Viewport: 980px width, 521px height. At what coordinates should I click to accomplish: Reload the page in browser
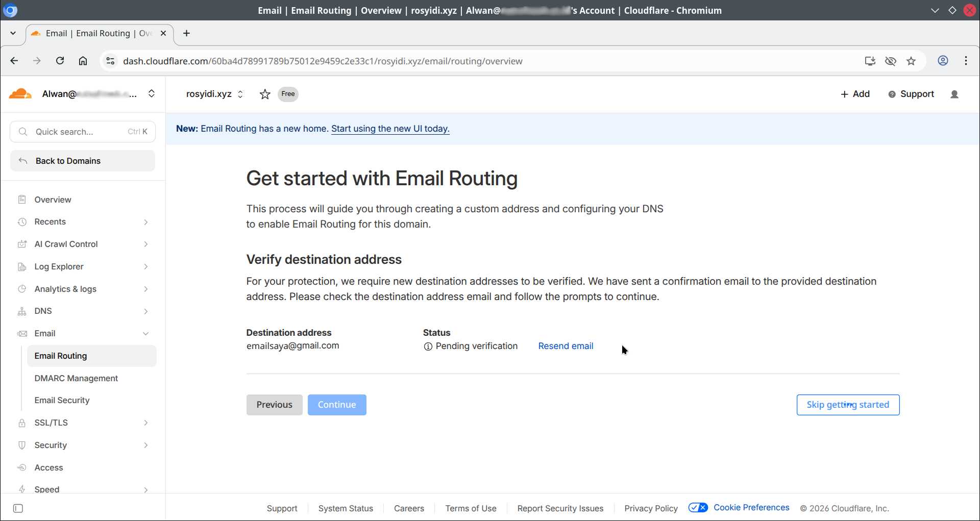click(60, 61)
